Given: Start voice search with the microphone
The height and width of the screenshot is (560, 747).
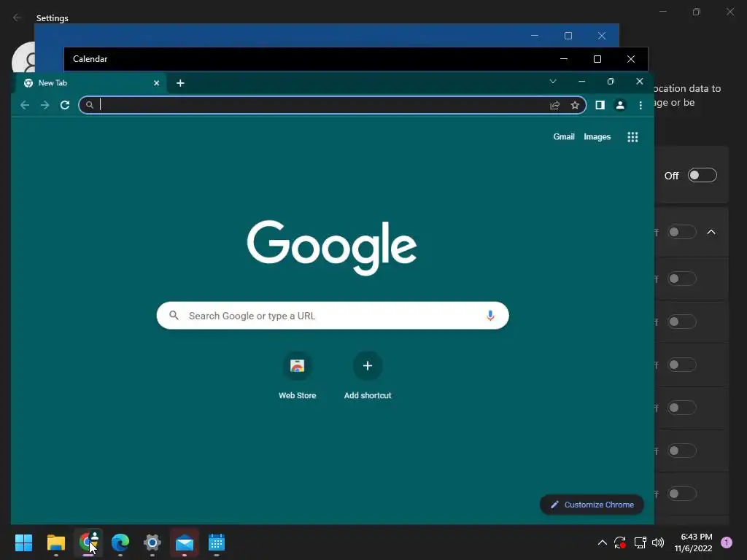Looking at the screenshot, I should click(490, 315).
